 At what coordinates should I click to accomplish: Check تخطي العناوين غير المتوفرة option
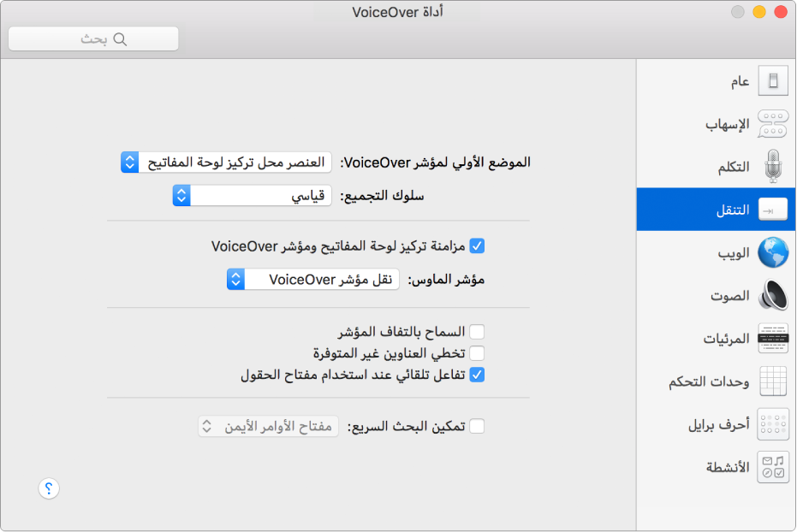pyautogui.click(x=477, y=352)
